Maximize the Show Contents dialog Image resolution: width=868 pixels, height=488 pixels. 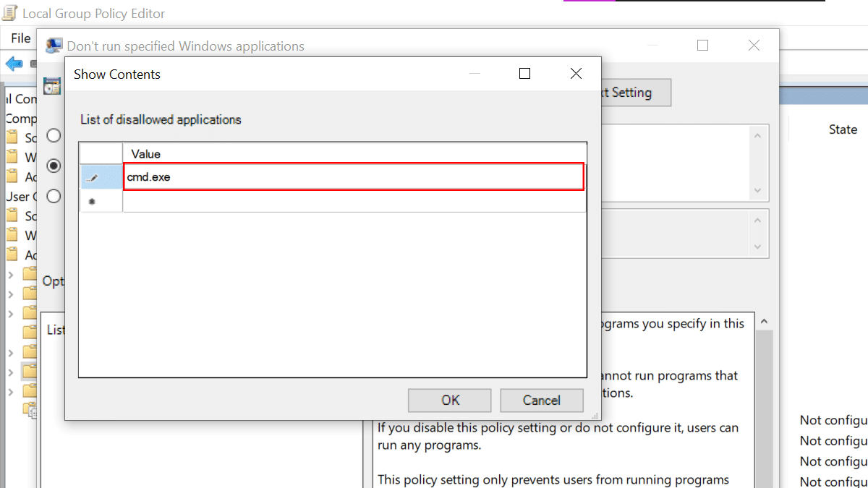pyautogui.click(x=525, y=74)
